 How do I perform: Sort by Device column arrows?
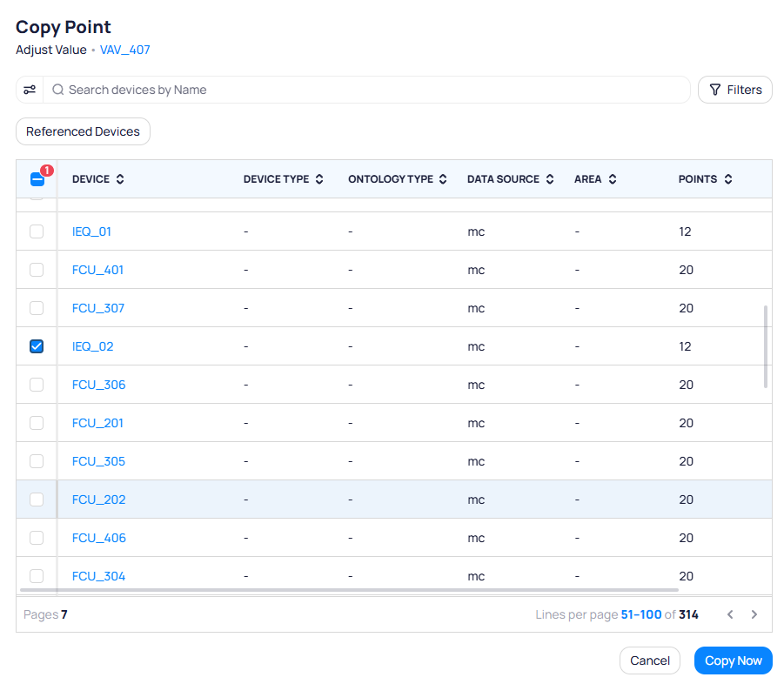[120, 179]
